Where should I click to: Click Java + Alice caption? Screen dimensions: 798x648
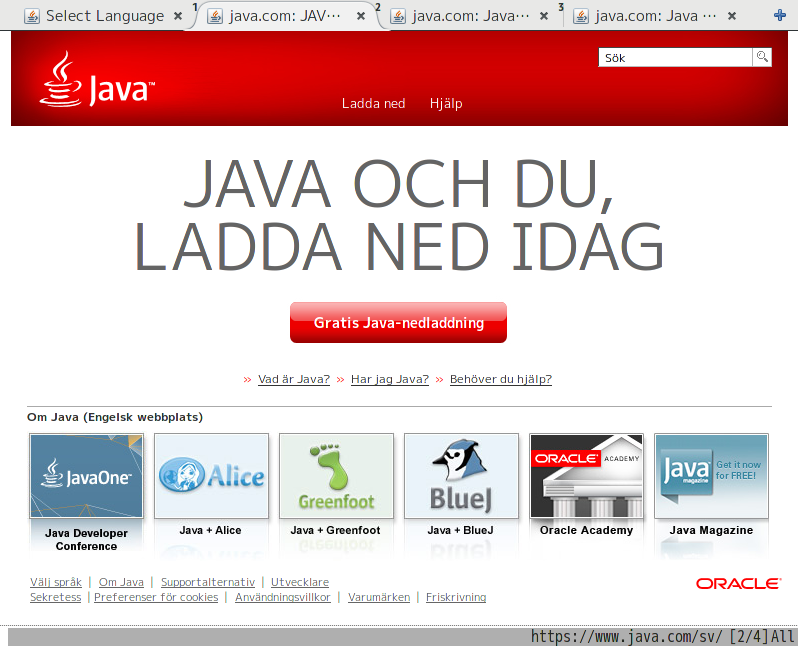[x=210, y=530]
